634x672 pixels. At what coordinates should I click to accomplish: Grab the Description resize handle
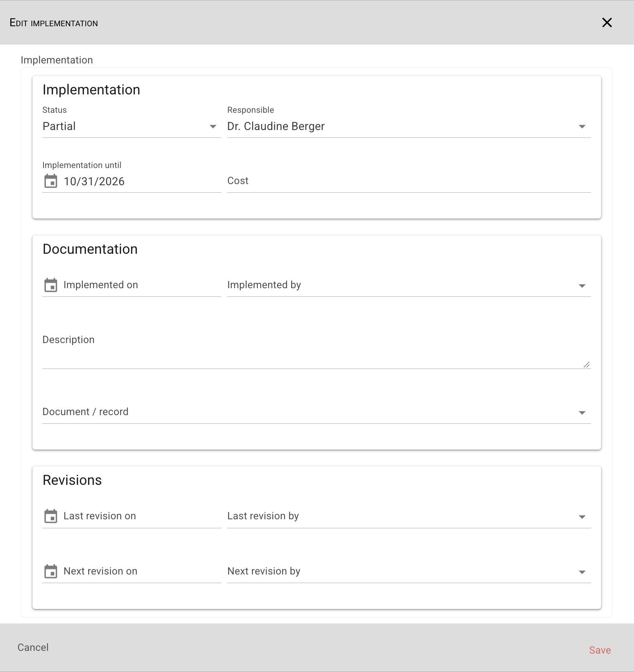coord(587,365)
